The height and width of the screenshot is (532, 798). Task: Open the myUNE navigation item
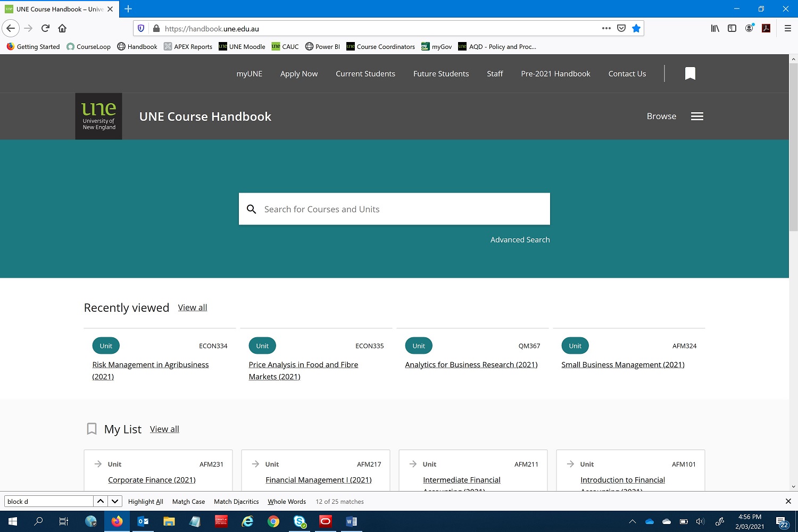pos(250,73)
